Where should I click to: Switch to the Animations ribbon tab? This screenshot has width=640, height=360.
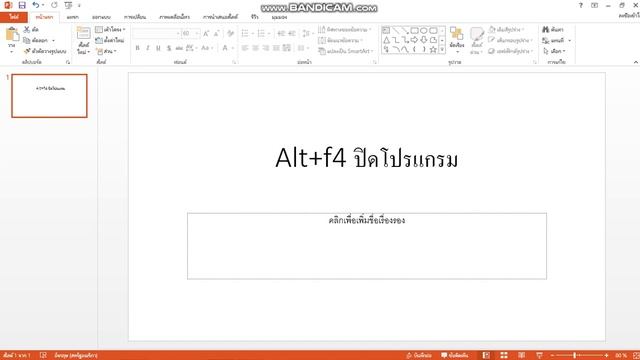[x=174, y=17]
